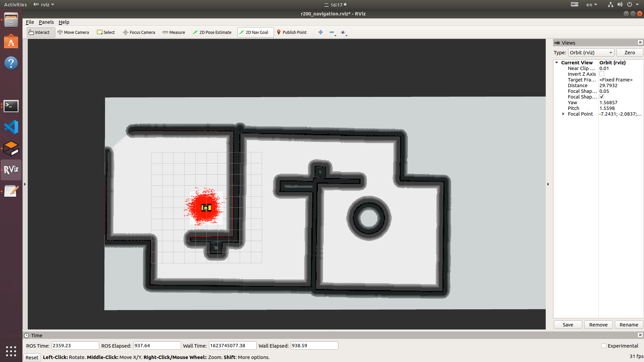
Task: Click the minus remove-tool icon
Action: point(331,32)
